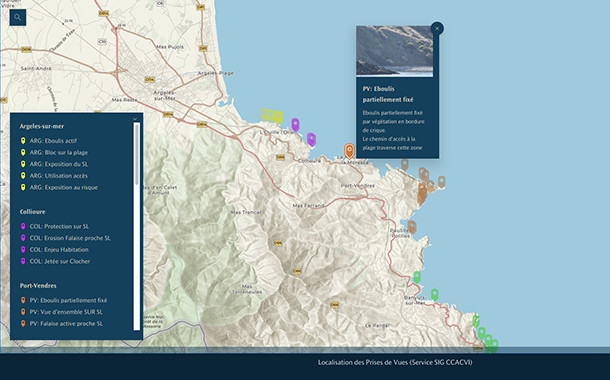Open PV: Falaise active proche SL entry

[x=61, y=324]
